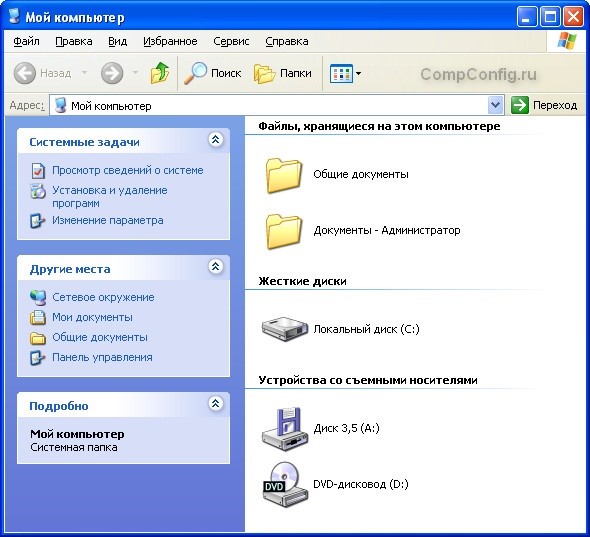Select Документы - Администратор folder icon
This screenshot has width=590, height=537.
pyautogui.click(x=284, y=231)
